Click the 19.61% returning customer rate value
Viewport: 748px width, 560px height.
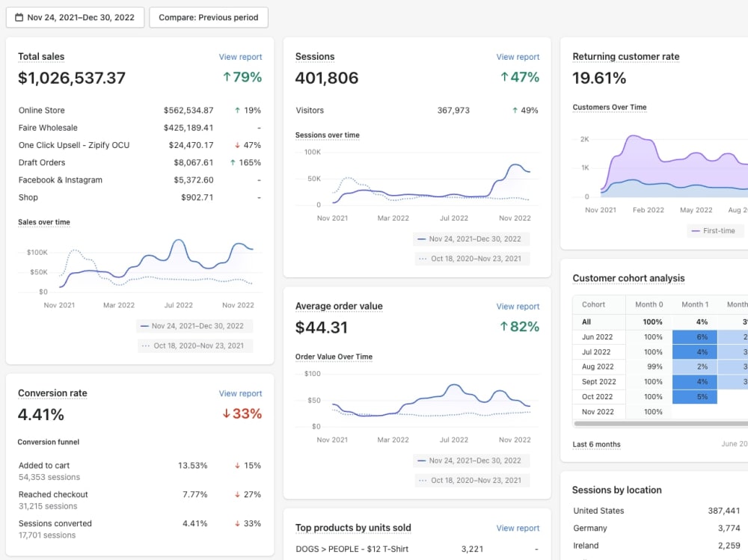599,78
